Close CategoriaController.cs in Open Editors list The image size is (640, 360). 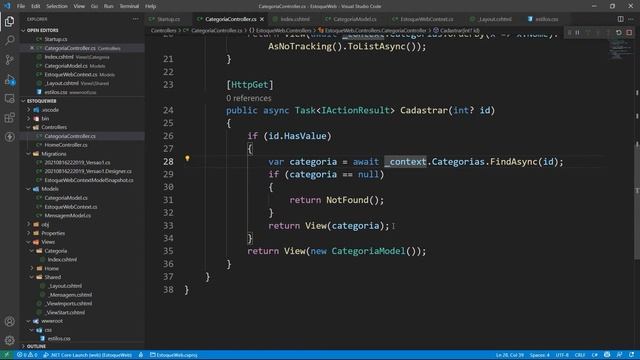[x=32, y=48]
